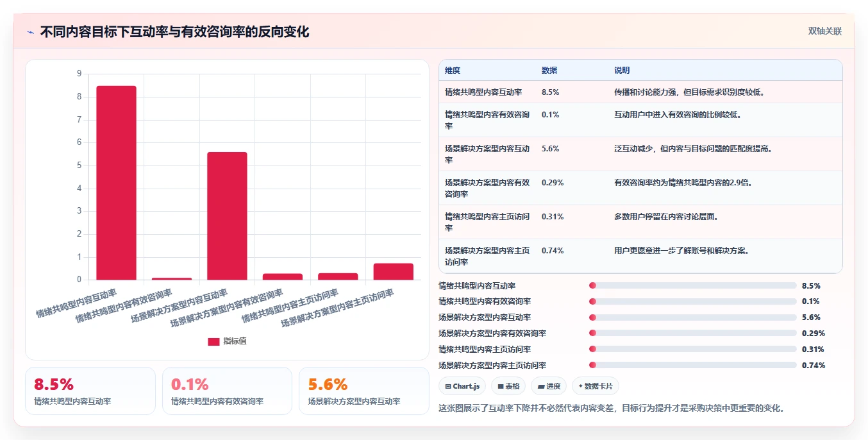Click the 情绪共鸣型内容主页访问率 bar in chart
The image size is (868, 440).
coord(338,276)
